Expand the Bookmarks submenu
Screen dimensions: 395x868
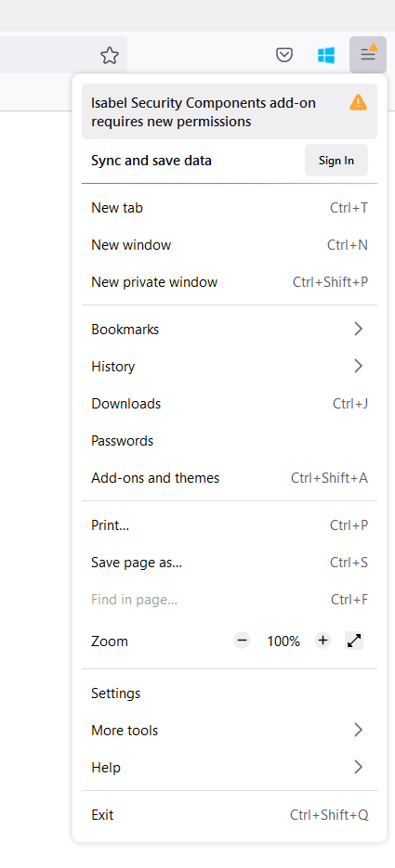(x=230, y=330)
